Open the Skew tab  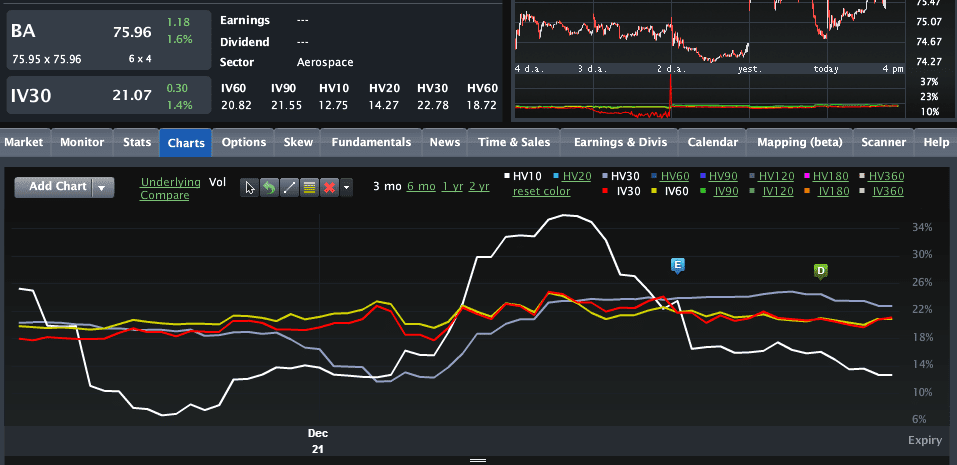298,142
